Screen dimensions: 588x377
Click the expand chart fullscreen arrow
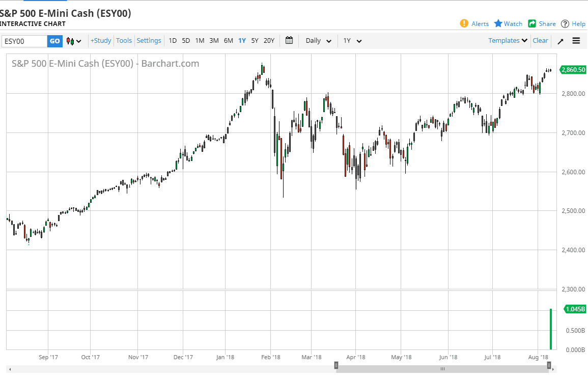pos(561,41)
